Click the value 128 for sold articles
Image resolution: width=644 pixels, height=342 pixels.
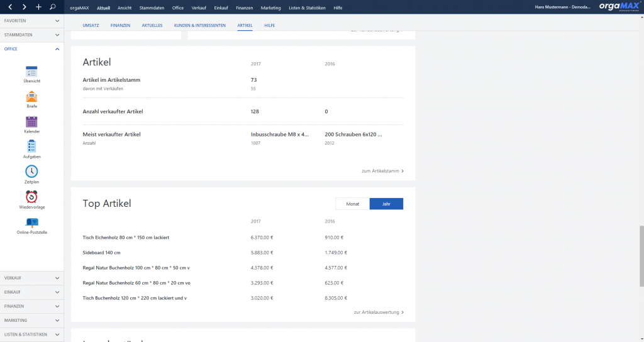[x=255, y=111]
